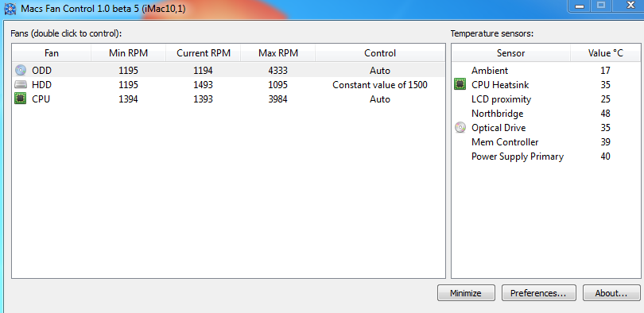Maximize the Macs Fan Control window
The image size is (644, 313).
(601, 6)
